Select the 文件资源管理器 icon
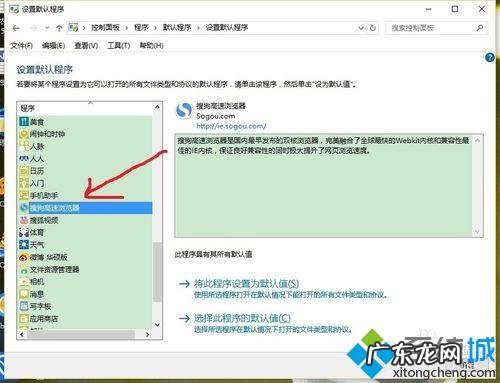 pyautogui.click(x=24, y=269)
